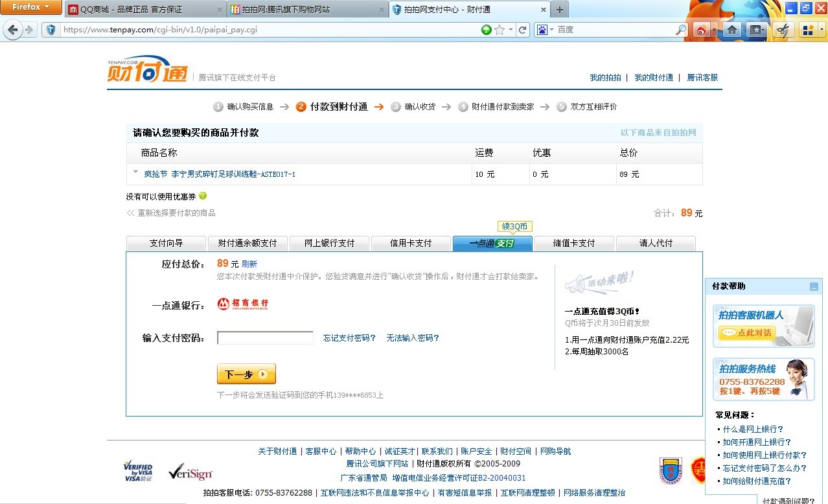Open 如何使用网上银行付款？ FAQ
Screen dimensions: 828x504
[765, 455]
